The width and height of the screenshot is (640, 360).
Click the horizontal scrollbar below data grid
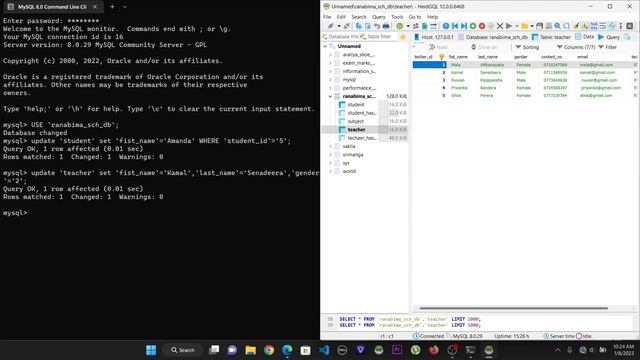coord(513,308)
